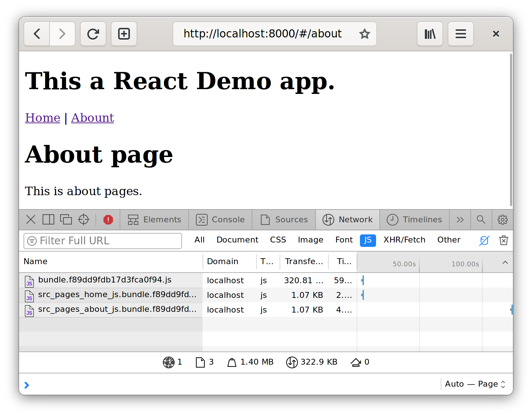
Task: Open the Auto — Page context selector
Action: pos(475,384)
